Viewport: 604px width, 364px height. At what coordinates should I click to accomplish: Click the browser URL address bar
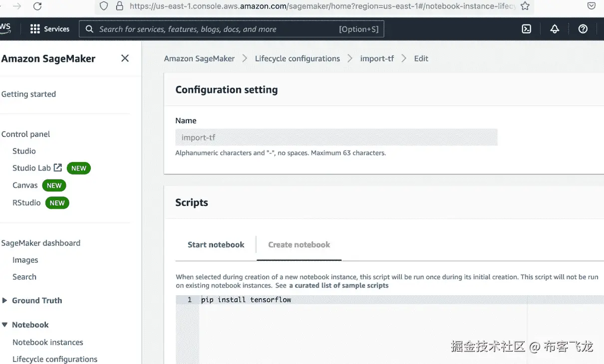(x=314, y=6)
